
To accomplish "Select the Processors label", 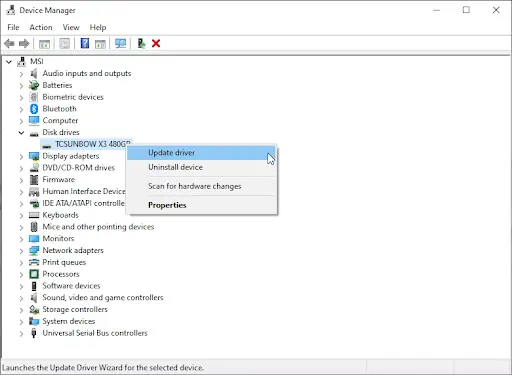I will [x=61, y=274].
